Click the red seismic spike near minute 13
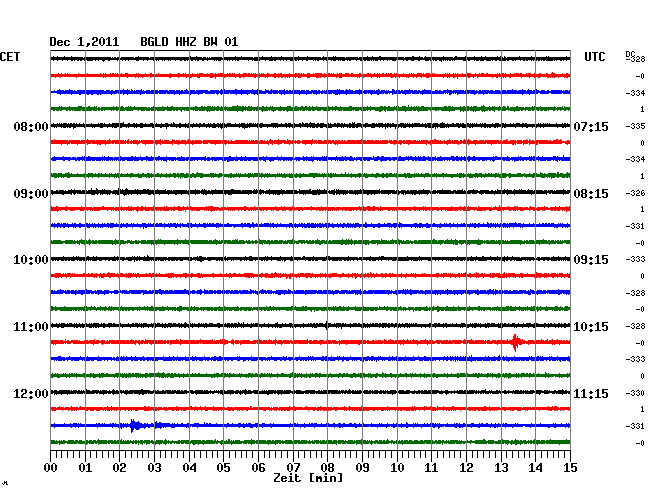 515,342
